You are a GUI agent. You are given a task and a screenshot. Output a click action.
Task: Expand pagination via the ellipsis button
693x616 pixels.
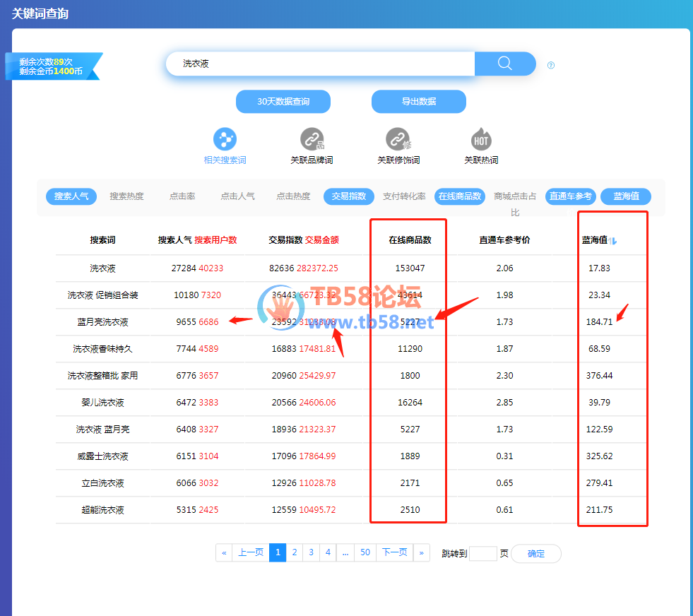345,553
